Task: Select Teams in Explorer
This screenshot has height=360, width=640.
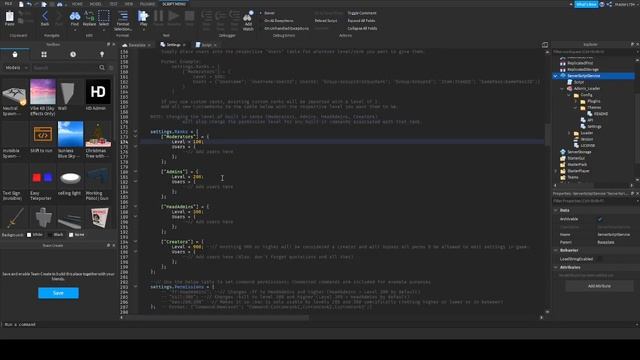Action: (573, 177)
